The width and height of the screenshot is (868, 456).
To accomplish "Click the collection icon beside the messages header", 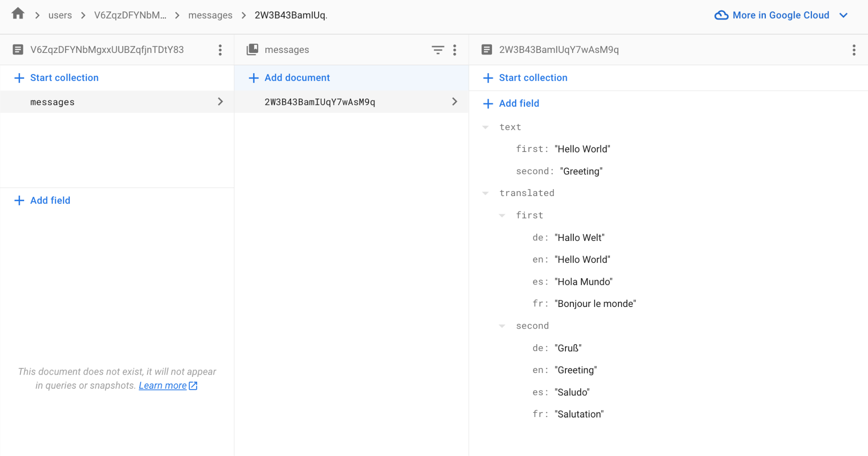I will 252,50.
